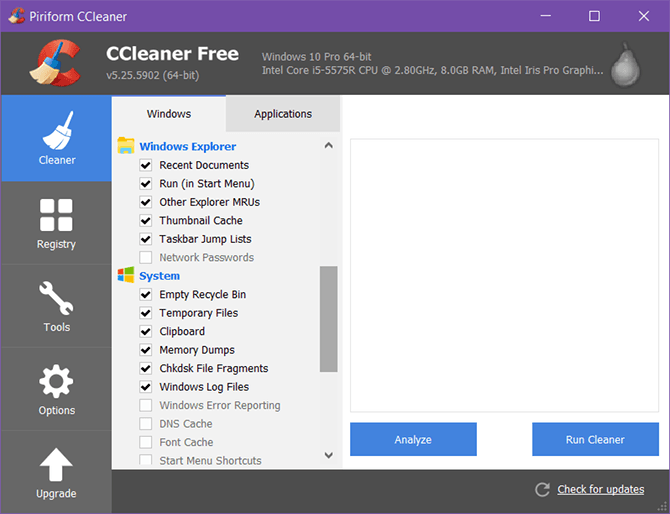Click the scroll down arrow in list
The width and height of the screenshot is (670, 514).
[329, 455]
